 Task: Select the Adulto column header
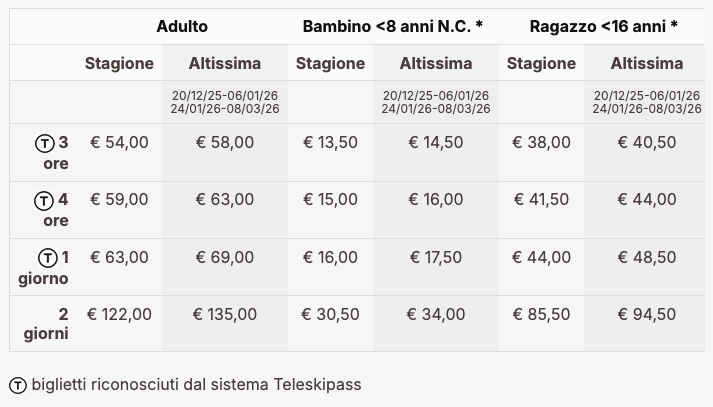(182, 26)
